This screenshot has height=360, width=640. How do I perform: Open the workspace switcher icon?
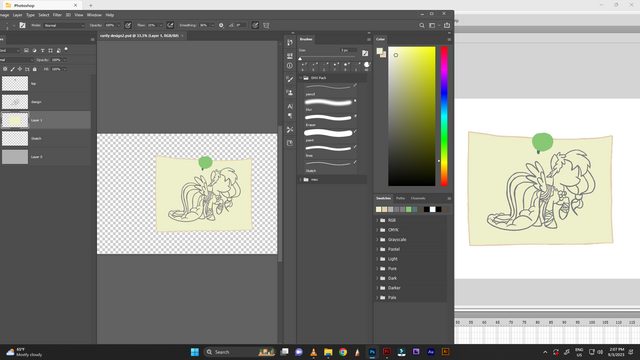[432, 25]
